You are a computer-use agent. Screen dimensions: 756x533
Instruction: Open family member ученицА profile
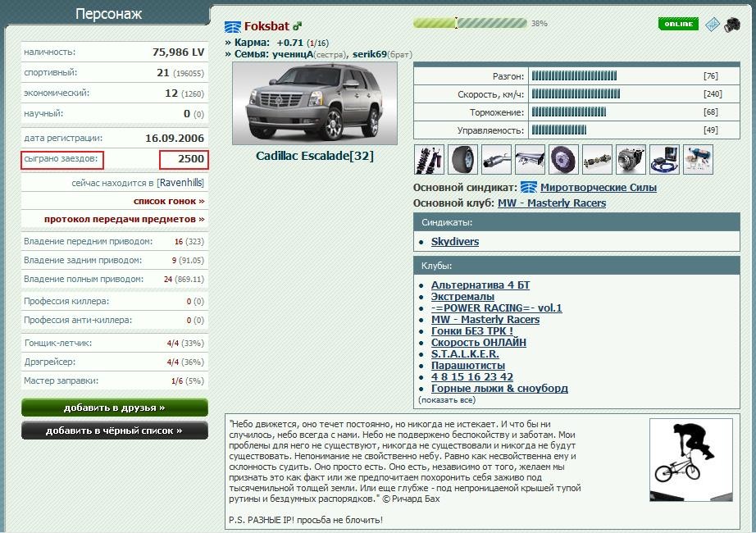293,54
